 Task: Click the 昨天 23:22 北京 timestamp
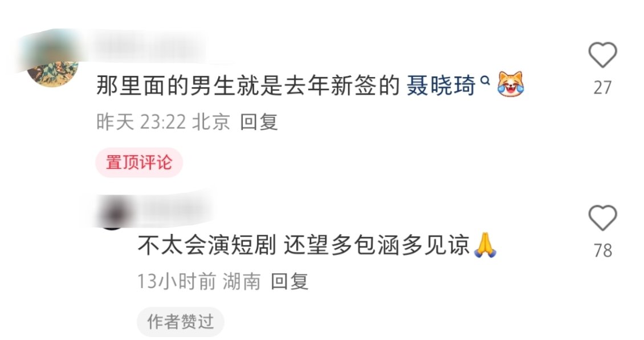pos(164,122)
